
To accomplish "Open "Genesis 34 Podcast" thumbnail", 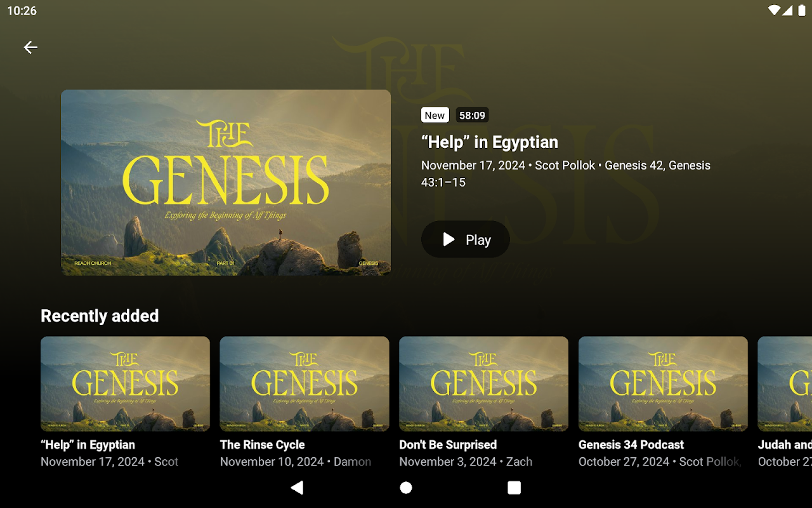I will [x=663, y=384].
